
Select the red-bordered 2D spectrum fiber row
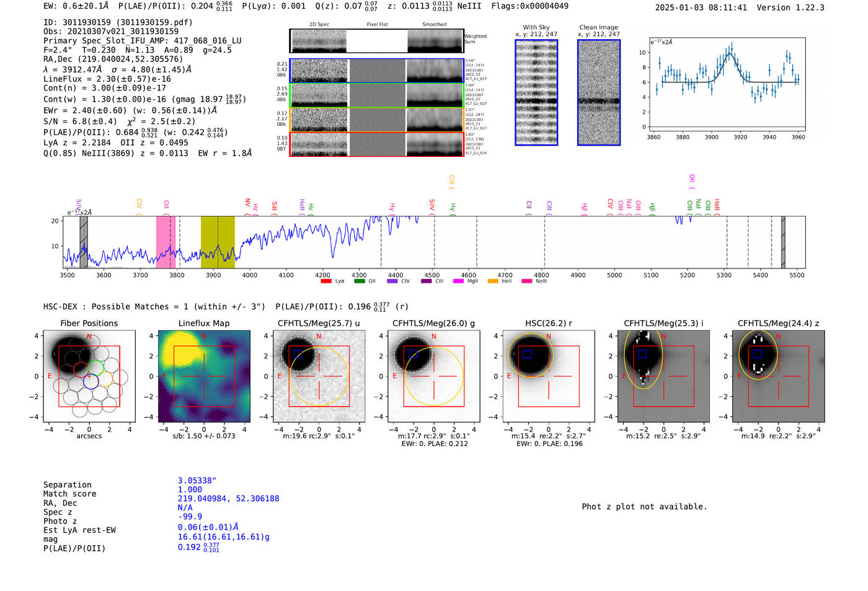(x=377, y=144)
